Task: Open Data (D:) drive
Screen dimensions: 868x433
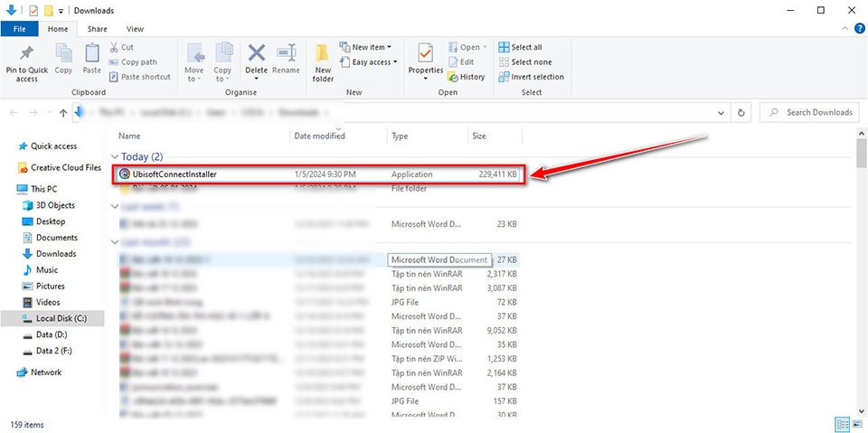Action: click(x=45, y=334)
